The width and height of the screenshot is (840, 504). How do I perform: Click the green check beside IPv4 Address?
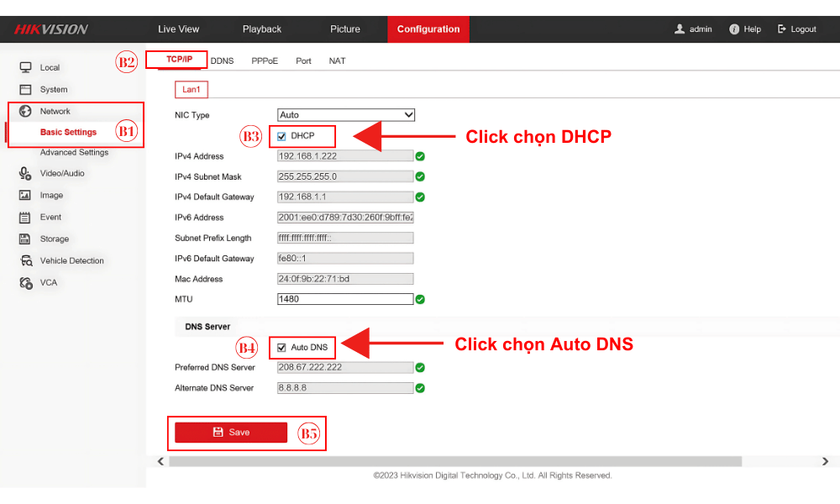click(420, 156)
